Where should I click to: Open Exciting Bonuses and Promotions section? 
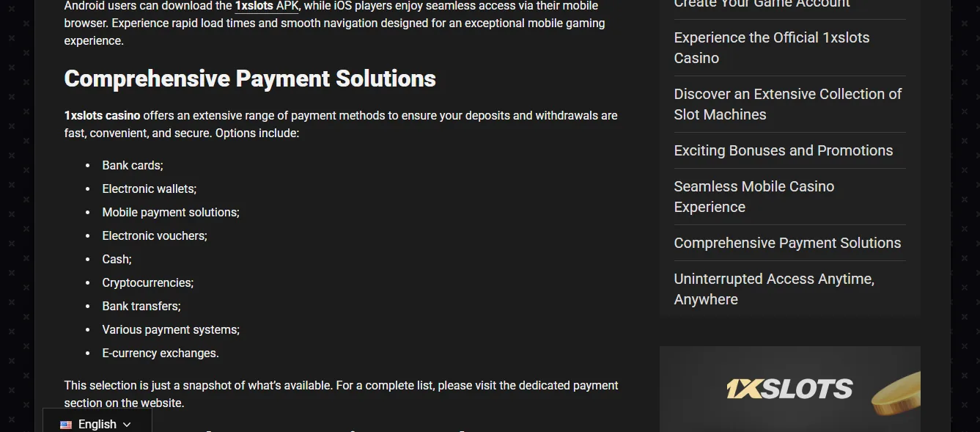pos(784,150)
